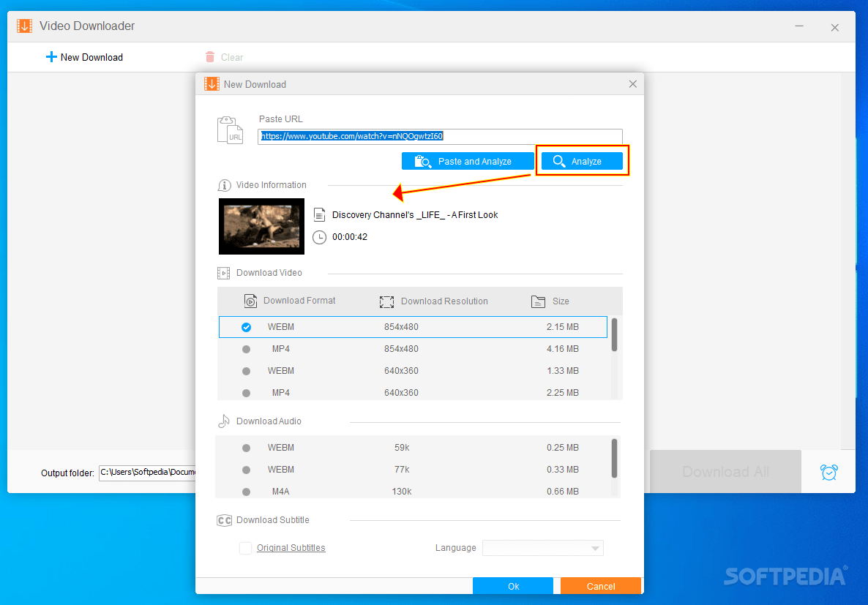Click the CC icon next to Download Subtitle
868x605 pixels.
pos(224,520)
